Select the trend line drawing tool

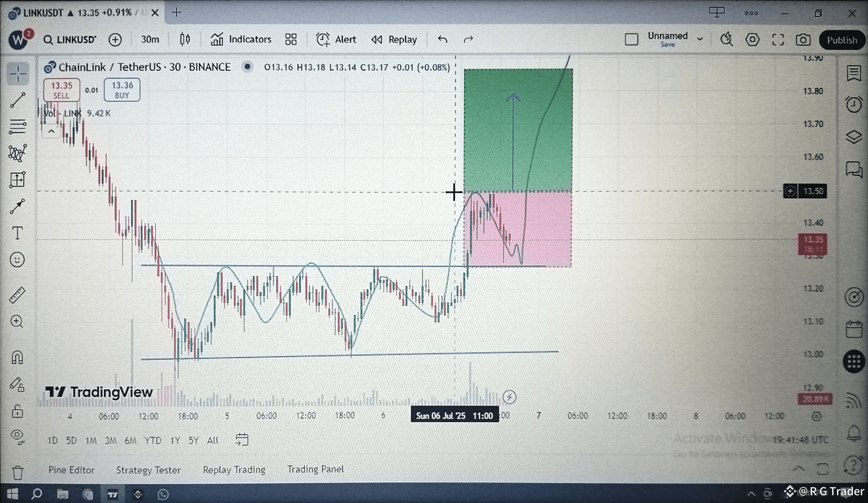tap(18, 100)
